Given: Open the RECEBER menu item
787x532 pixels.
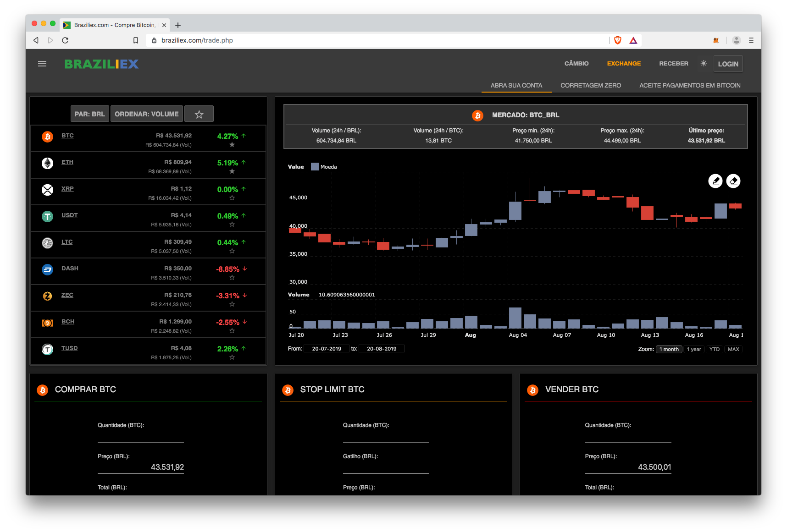Looking at the screenshot, I should point(673,64).
